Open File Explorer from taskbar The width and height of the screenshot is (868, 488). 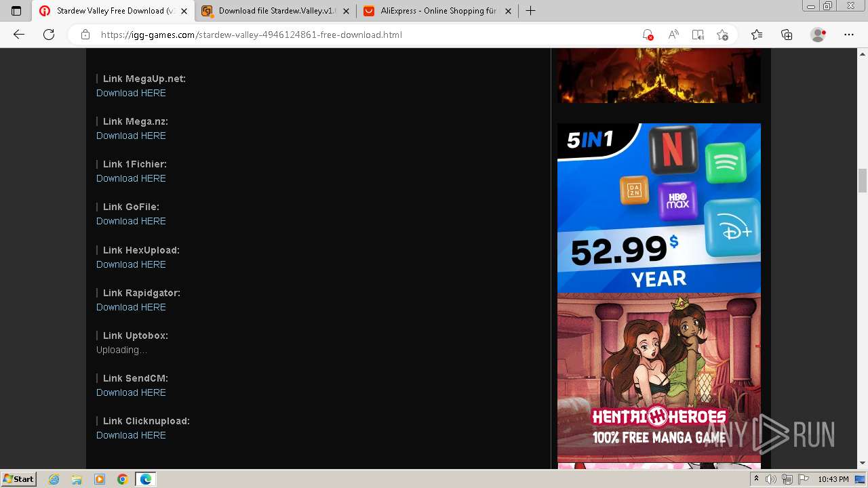pos(77,479)
